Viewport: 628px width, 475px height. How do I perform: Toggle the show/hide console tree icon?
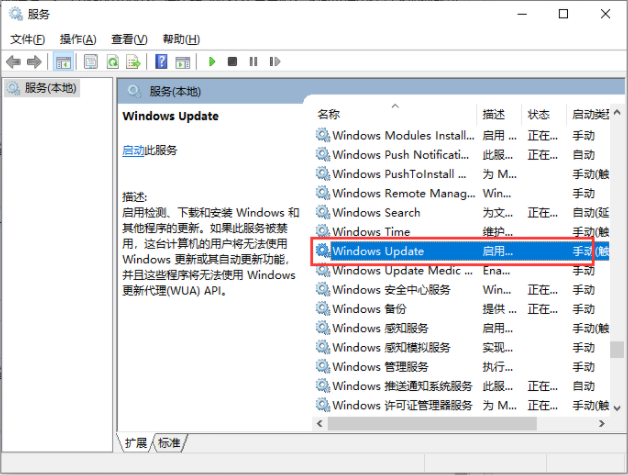click(x=64, y=62)
